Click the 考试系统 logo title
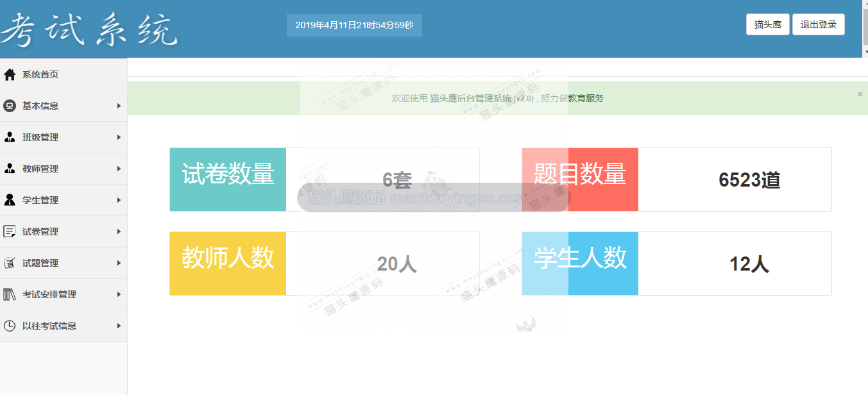The image size is (868, 395). coord(89,29)
